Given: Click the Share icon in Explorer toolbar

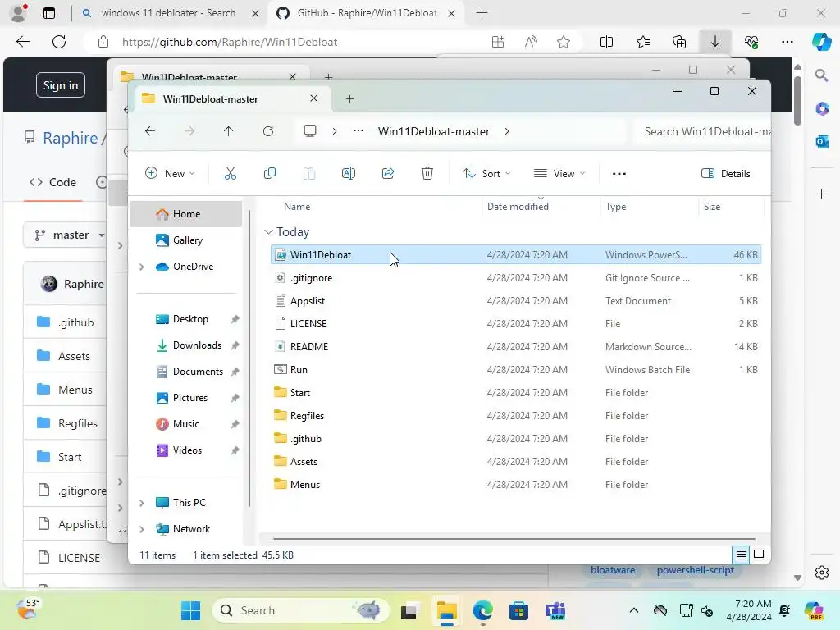Looking at the screenshot, I should [x=388, y=174].
